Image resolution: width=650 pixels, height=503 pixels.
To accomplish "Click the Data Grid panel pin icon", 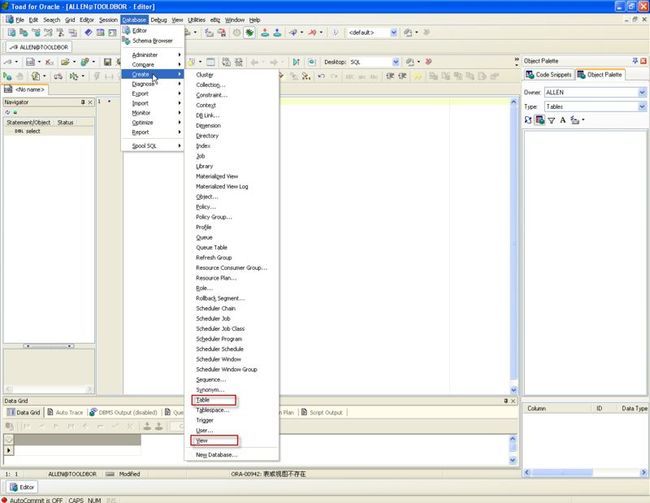I will click(x=506, y=401).
